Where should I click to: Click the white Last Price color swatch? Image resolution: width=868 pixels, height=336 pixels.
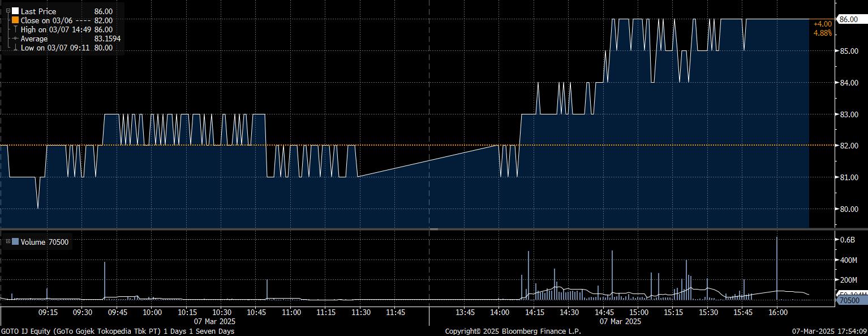tap(15, 11)
